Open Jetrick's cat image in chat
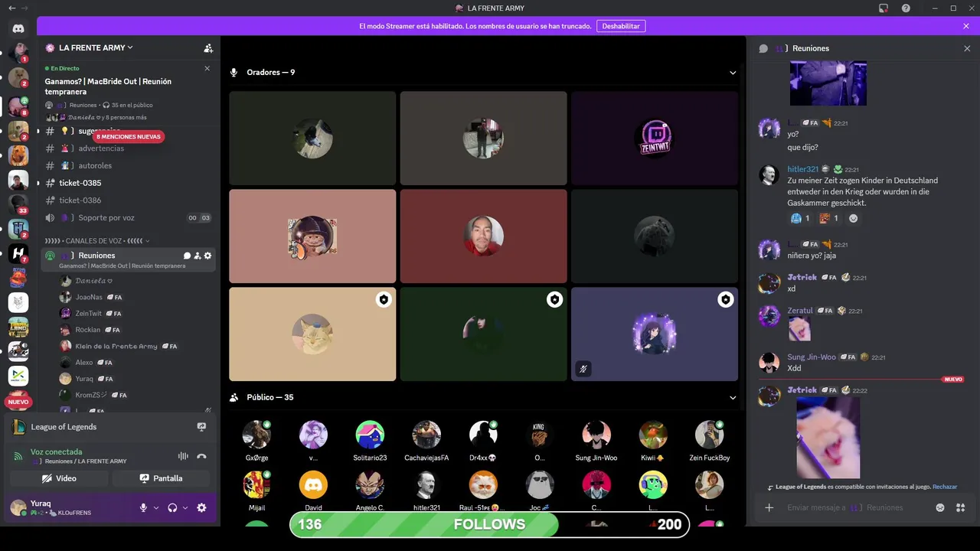980x551 pixels. 828,439
